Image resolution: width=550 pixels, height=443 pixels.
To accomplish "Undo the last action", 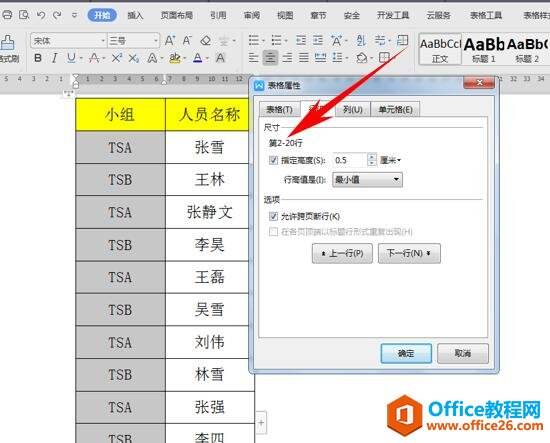I will pos(41,15).
